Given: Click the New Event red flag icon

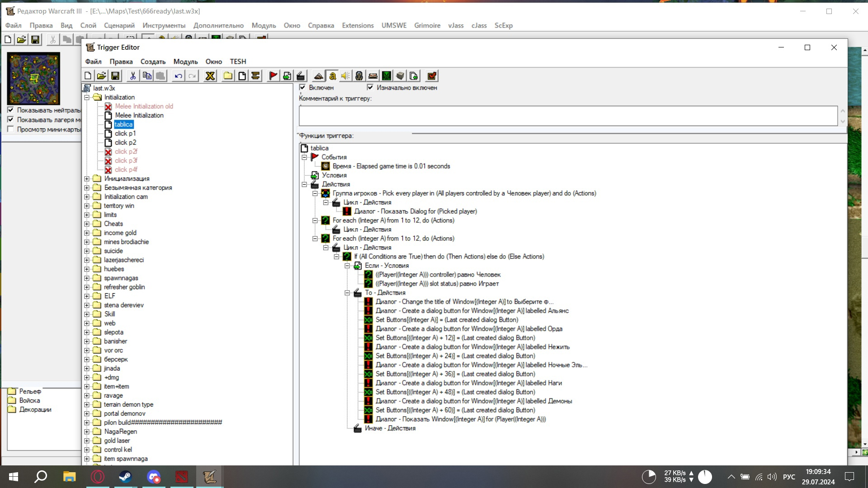Looking at the screenshot, I should pyautogui.click(x=273, y=76).
